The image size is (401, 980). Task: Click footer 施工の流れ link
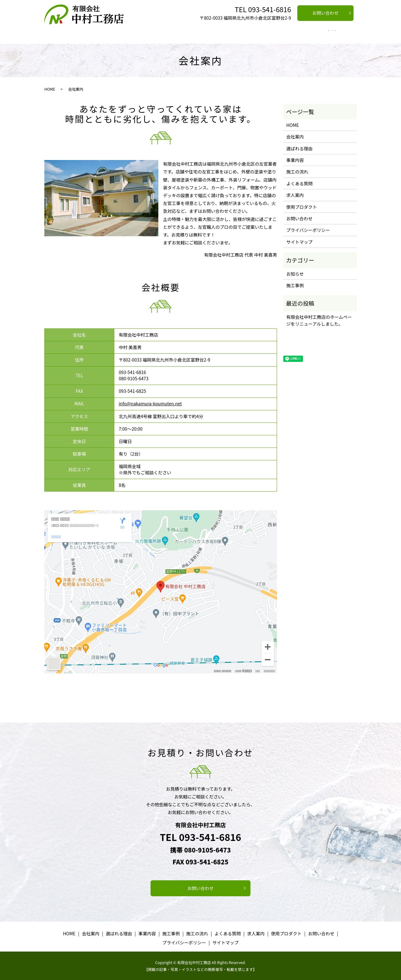tap(197, 933)
